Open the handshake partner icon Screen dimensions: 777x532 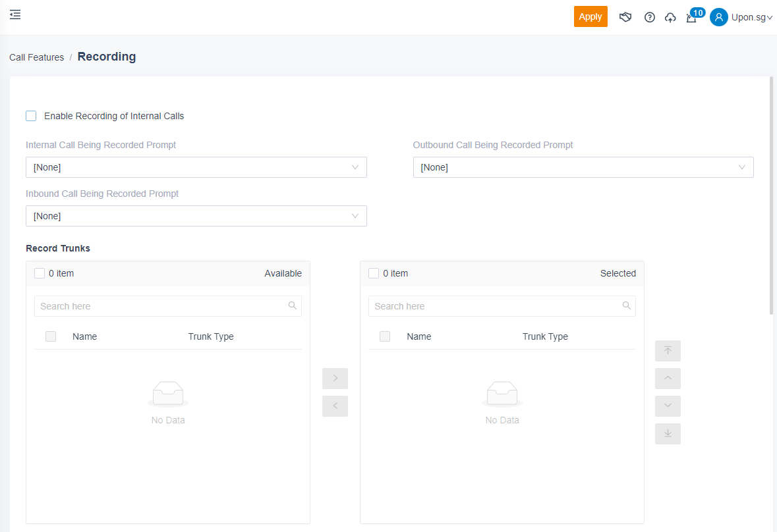tap(625, 17)
